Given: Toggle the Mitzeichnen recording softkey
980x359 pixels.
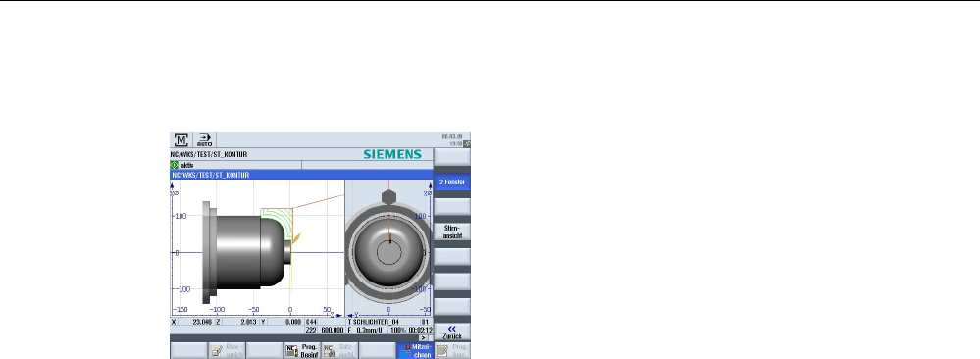Looking at the screenshot, I should pyautogui.click(x=415, y=351).
